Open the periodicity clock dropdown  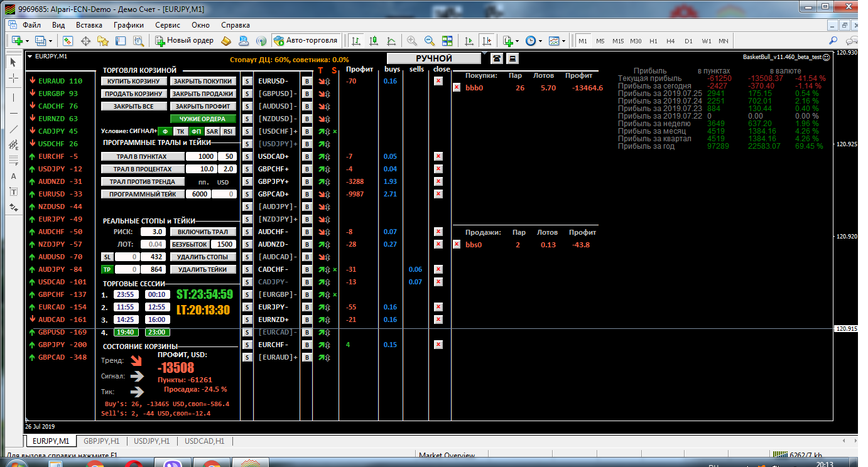(540, 41)
